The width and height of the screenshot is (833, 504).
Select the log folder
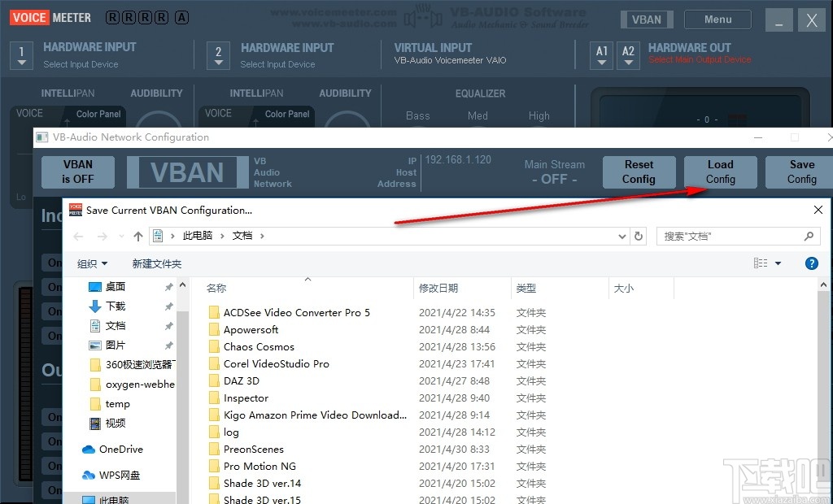231,432
